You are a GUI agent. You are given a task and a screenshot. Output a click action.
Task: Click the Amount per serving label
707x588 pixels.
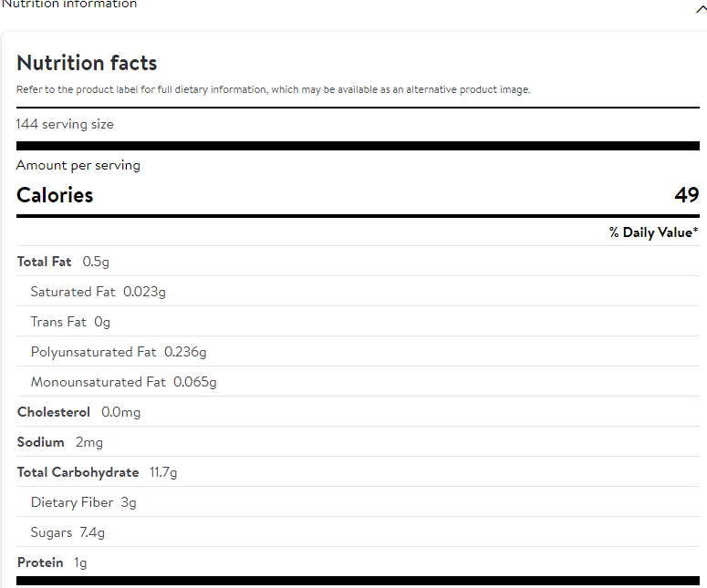[x=78, y=165]
